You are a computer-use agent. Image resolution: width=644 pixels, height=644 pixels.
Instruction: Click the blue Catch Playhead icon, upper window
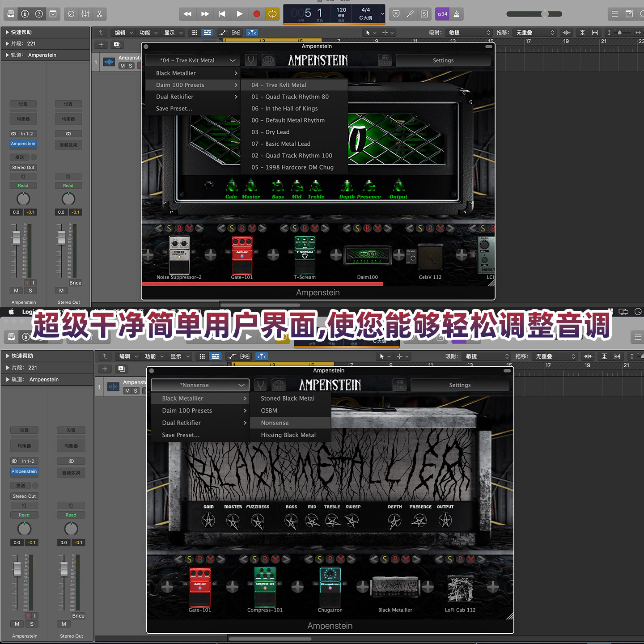pyautogui.click(x=252, y=33)
